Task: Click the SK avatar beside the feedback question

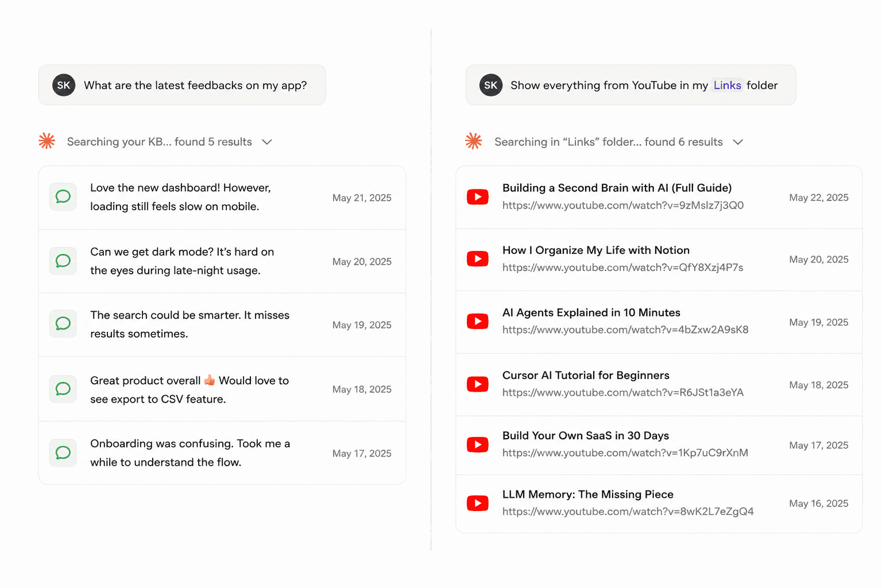Action: pyautogui.click(x=64, y=85)
